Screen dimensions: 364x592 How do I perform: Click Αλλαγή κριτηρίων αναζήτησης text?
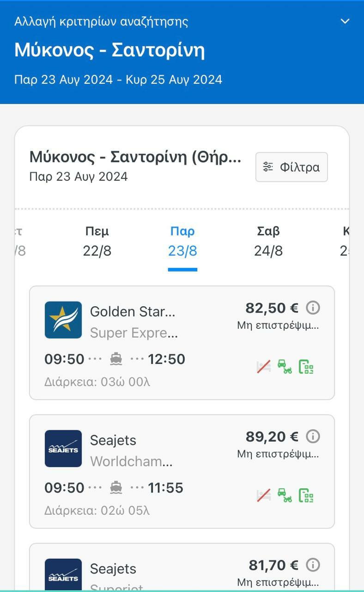(101, 21)
